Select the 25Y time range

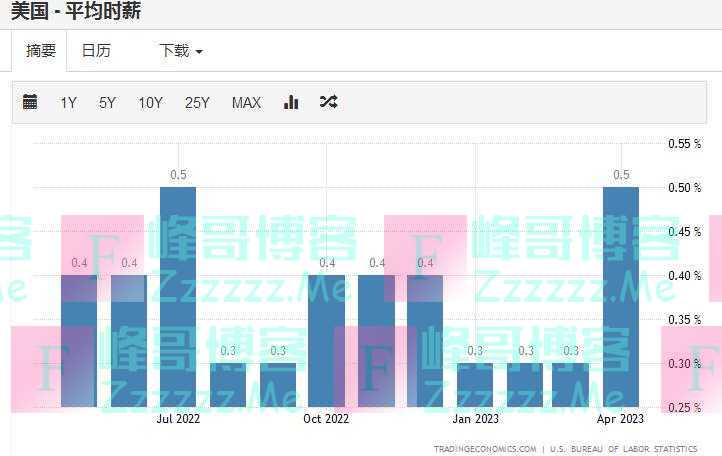[197, 103]
